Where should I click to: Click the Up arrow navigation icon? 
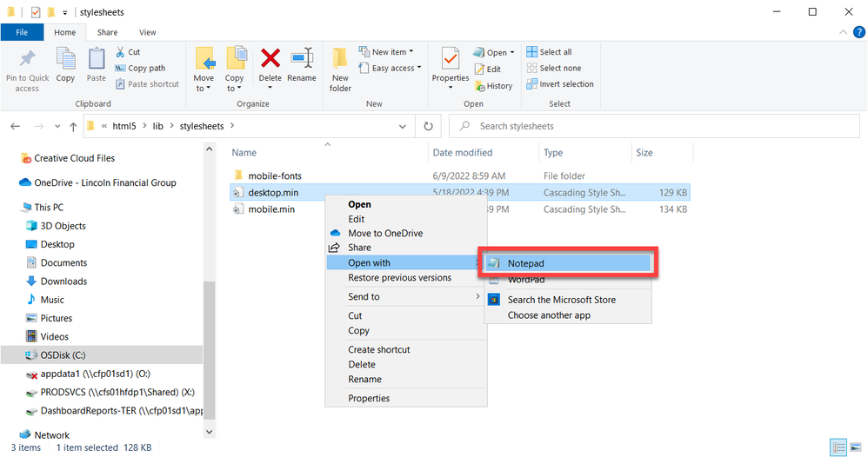(72, 126)
